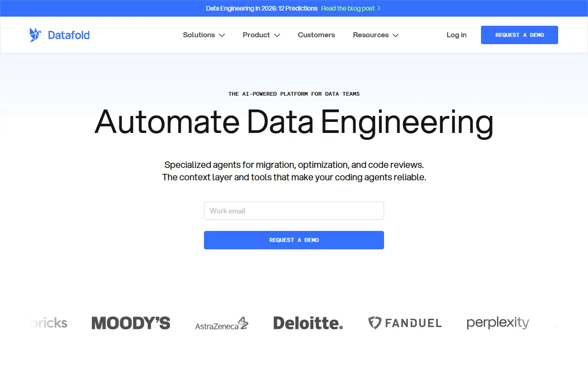Click the header Request a Demo button

(520, 35)
